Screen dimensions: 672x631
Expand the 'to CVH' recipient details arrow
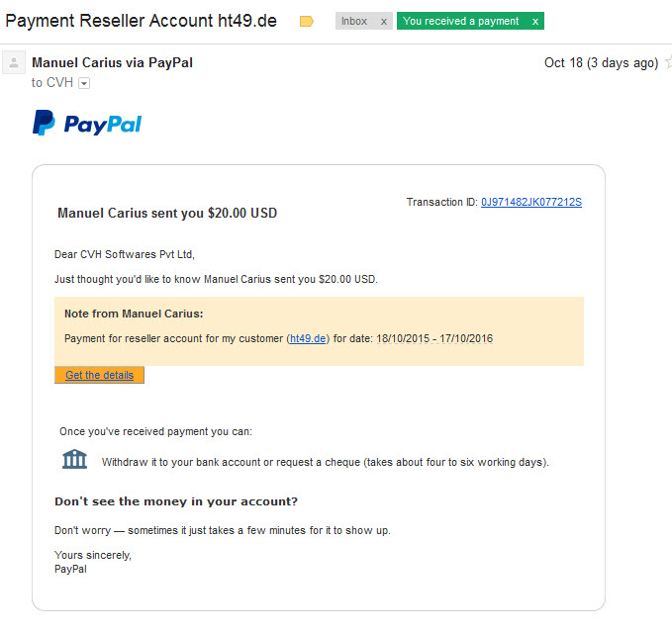pos(84,83)
